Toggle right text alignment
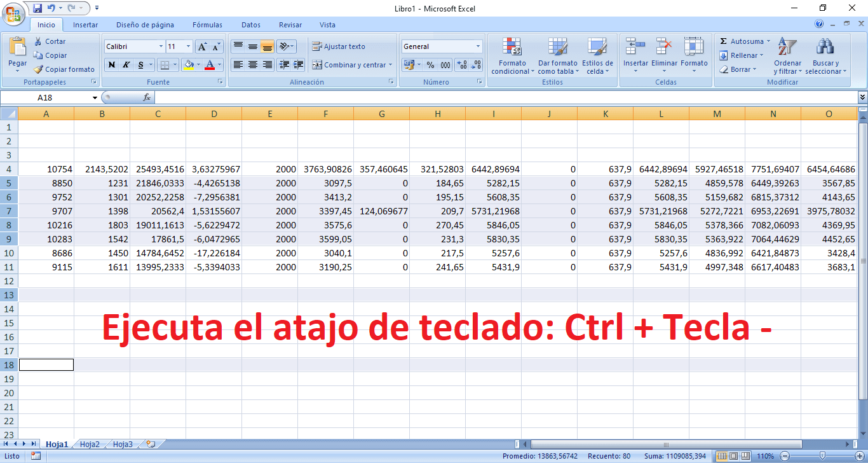 (x=267, y=64)
